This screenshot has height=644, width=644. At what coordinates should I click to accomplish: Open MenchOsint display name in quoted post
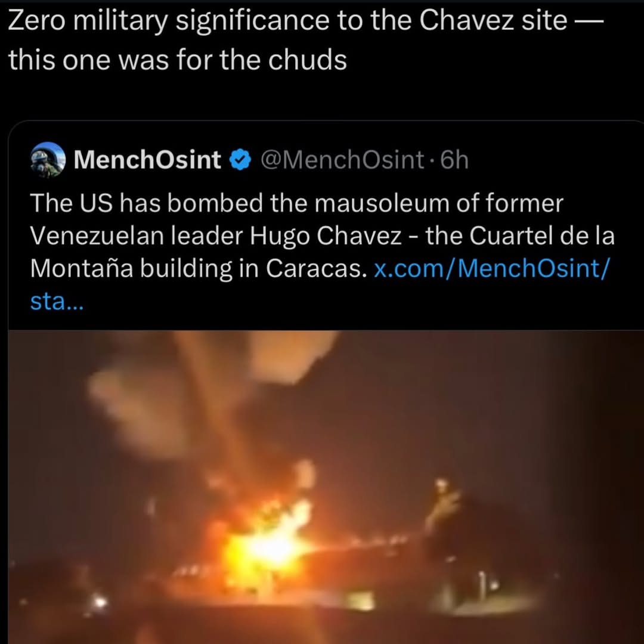147,160
